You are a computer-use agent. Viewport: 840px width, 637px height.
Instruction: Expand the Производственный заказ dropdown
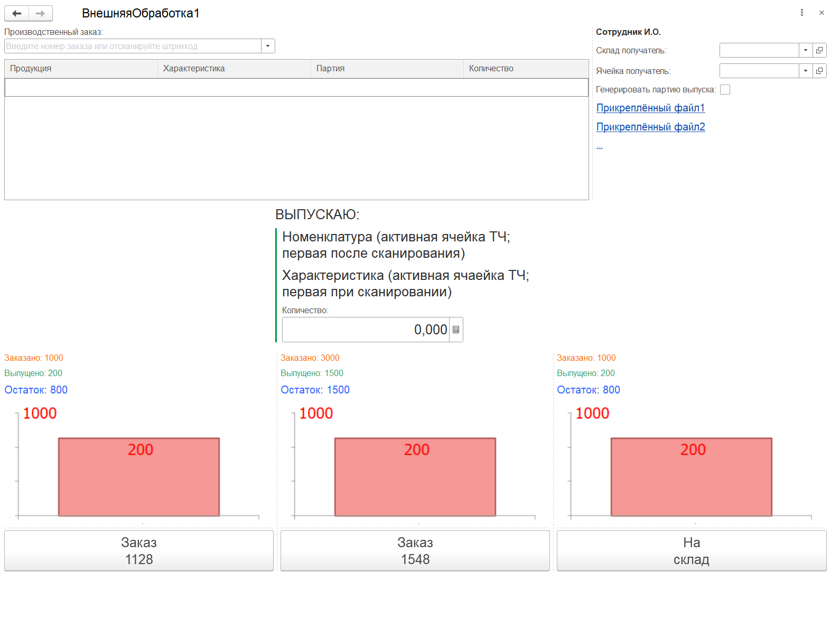point(268,46)
